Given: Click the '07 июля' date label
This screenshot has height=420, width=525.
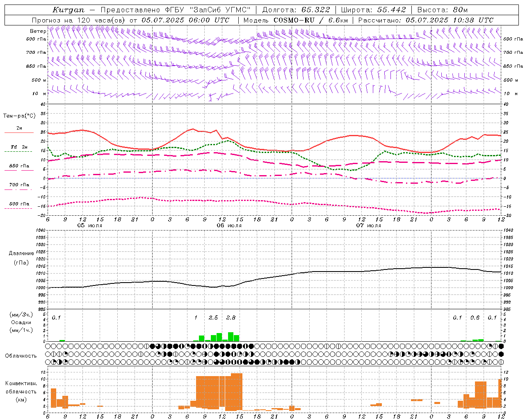Looking at the screenshot, I should [368, 226].
